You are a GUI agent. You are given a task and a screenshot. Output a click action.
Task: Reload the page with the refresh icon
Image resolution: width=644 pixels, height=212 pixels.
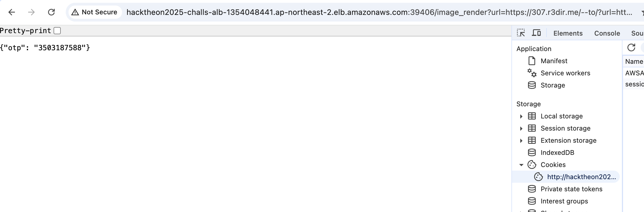[x=51, y=12]
